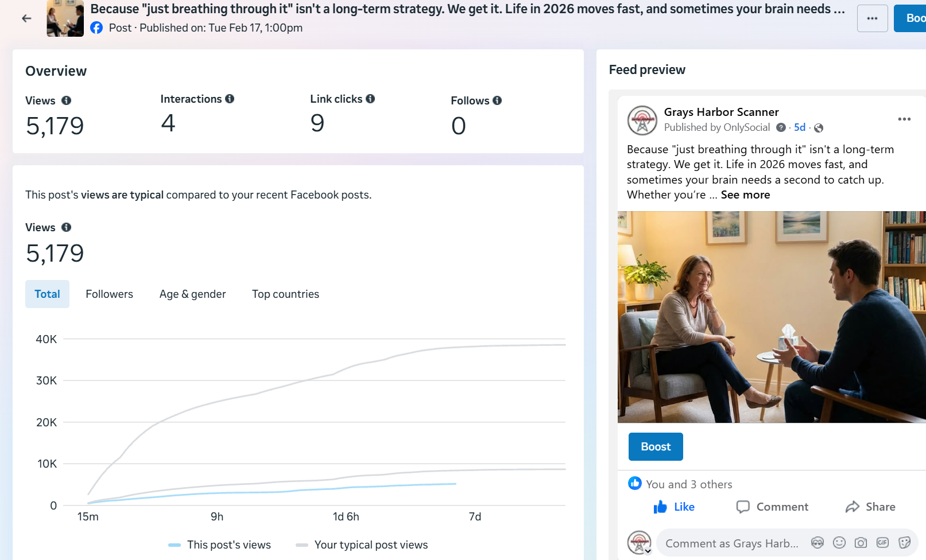Click the Follows info icon
The height and width of the screenshot is (560, 926).
coord(497,100)
